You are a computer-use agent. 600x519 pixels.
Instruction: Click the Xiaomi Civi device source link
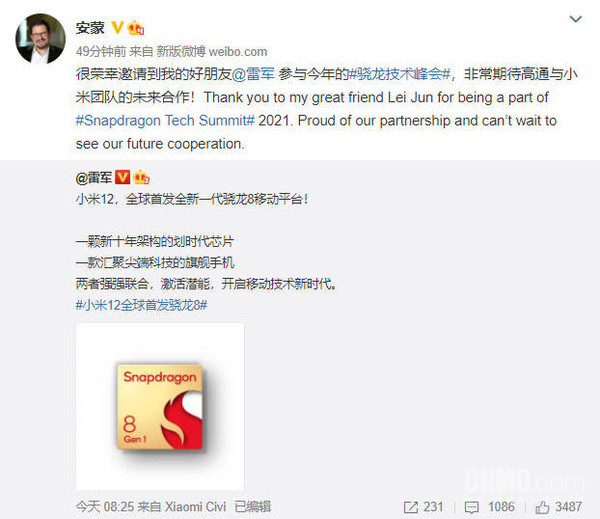click(196, 507)
